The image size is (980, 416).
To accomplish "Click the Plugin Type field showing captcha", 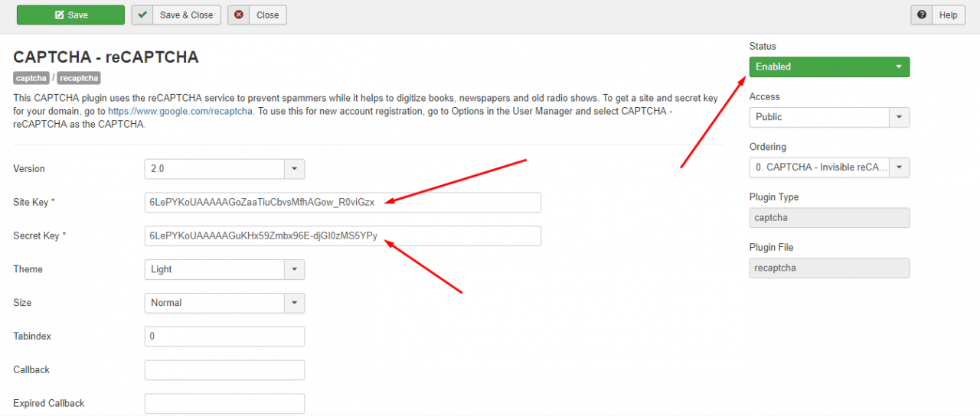I will (829, 218).
